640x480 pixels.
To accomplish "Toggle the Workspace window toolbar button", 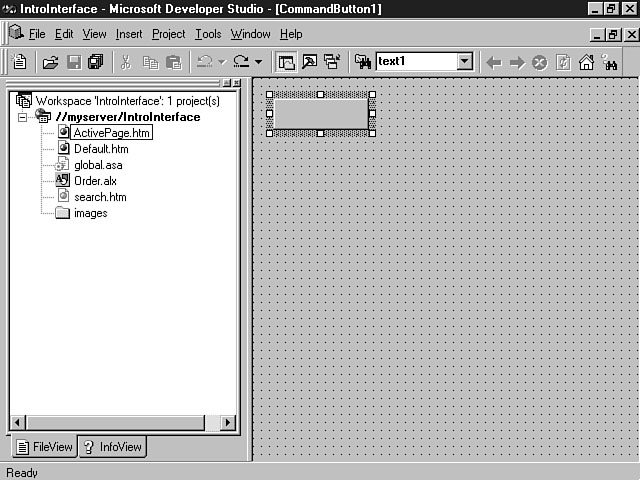I will point(287,62).
